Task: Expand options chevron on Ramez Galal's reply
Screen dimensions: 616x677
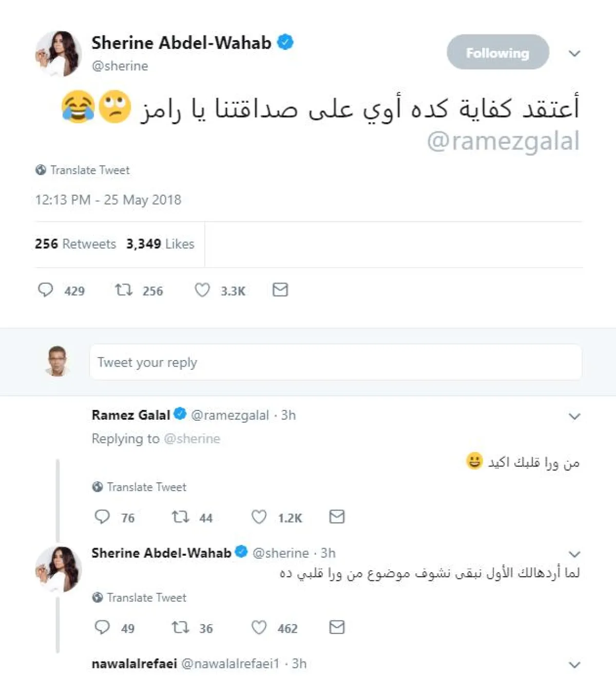Action: point(574,416)
